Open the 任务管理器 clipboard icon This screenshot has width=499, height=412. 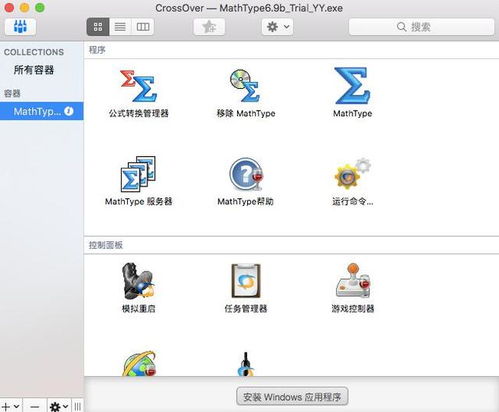point(246,281)
